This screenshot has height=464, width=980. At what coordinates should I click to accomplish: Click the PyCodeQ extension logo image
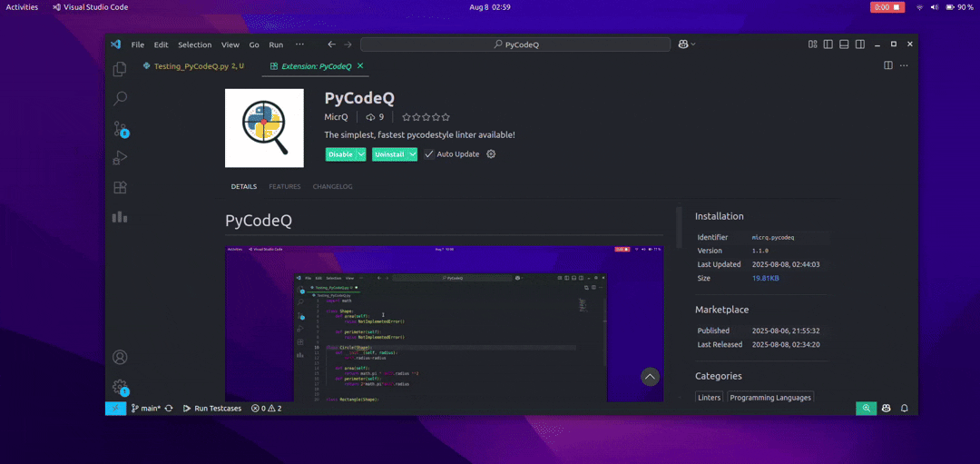point(264,128)
